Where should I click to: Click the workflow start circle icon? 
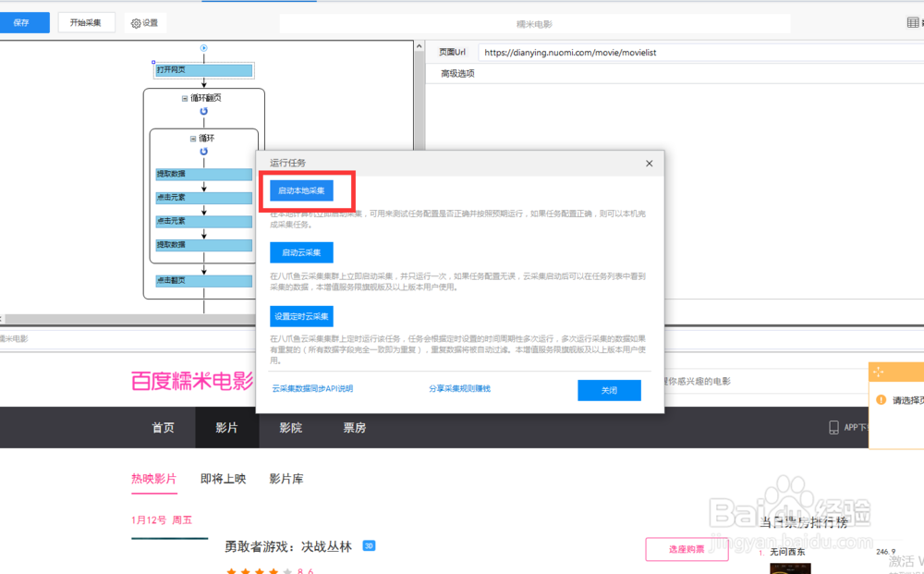point(204,48)
